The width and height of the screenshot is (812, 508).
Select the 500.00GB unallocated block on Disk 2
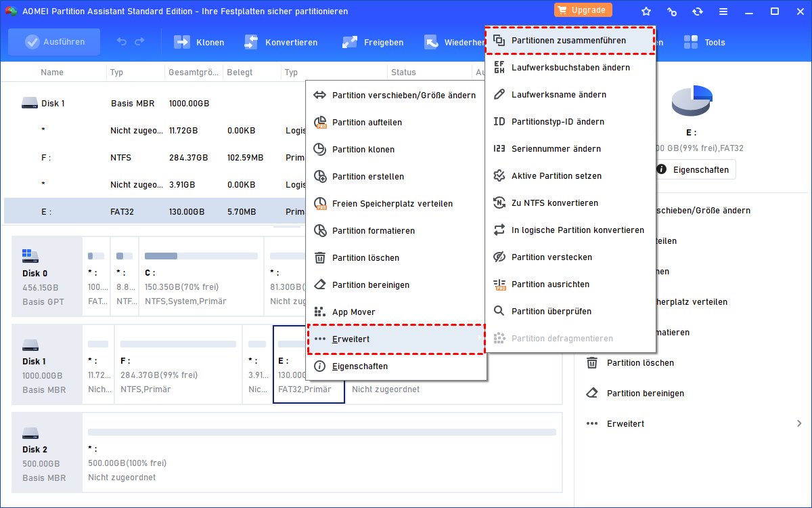pos(322,452)
